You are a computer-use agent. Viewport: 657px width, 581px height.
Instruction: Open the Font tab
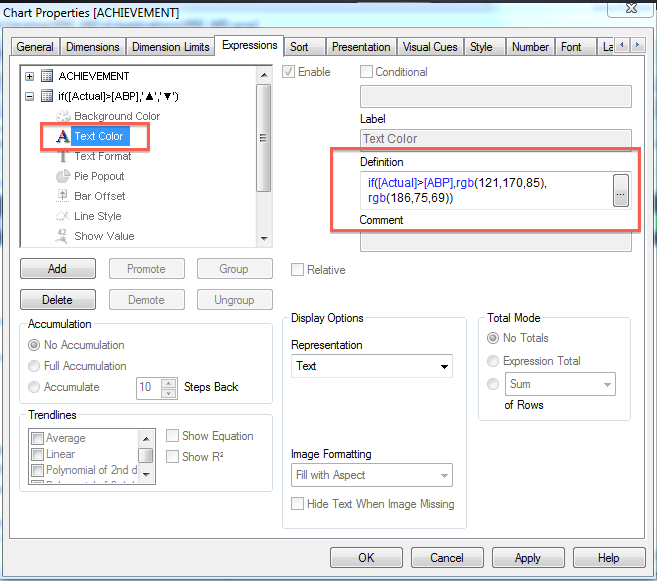click(576, 47)
